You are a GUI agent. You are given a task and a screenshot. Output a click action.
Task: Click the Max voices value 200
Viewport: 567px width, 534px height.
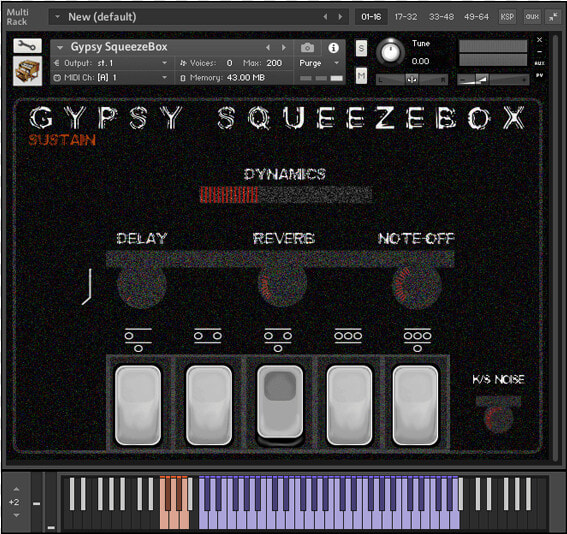[274, 63]
